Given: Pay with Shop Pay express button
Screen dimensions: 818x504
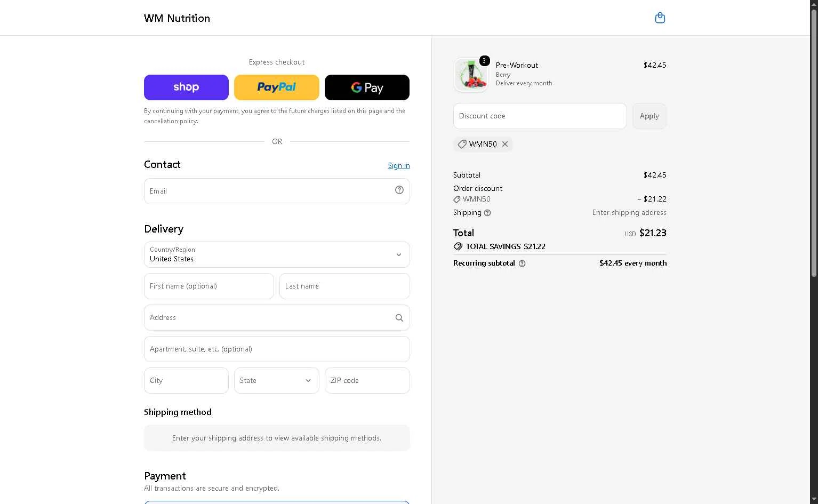Looking at the screenshot, I should point(186,87).
